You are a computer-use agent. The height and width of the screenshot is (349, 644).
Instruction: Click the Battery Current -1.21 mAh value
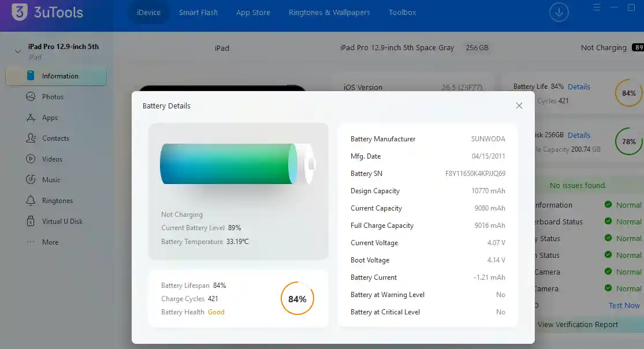click(490, 277)
